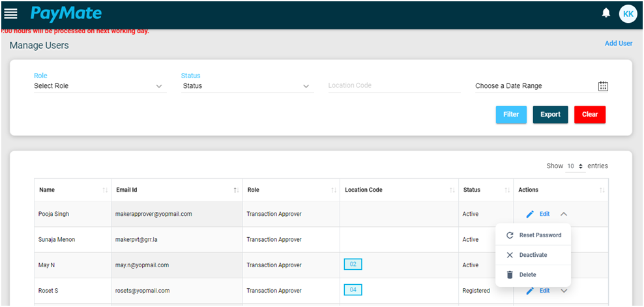This screenshot has width=644, height=307.
Task: Click Transaction Approver role for Sunaja Menon
Action: (x=274, y=240)
